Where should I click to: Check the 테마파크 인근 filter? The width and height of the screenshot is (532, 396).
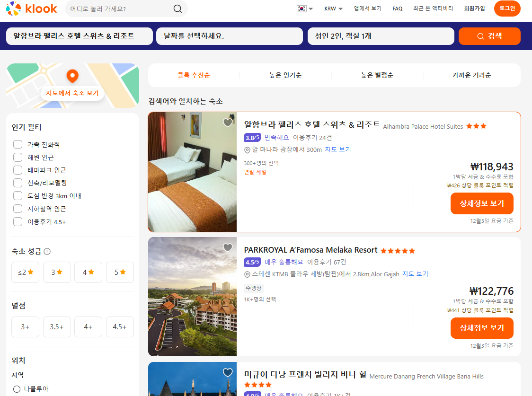pyautogui.click(x=18, y=170)
